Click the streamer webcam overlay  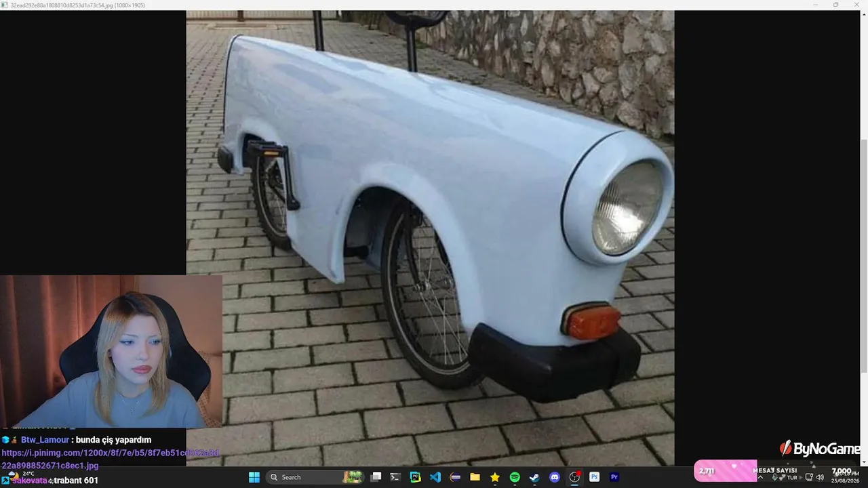click(x=111, y=351)
